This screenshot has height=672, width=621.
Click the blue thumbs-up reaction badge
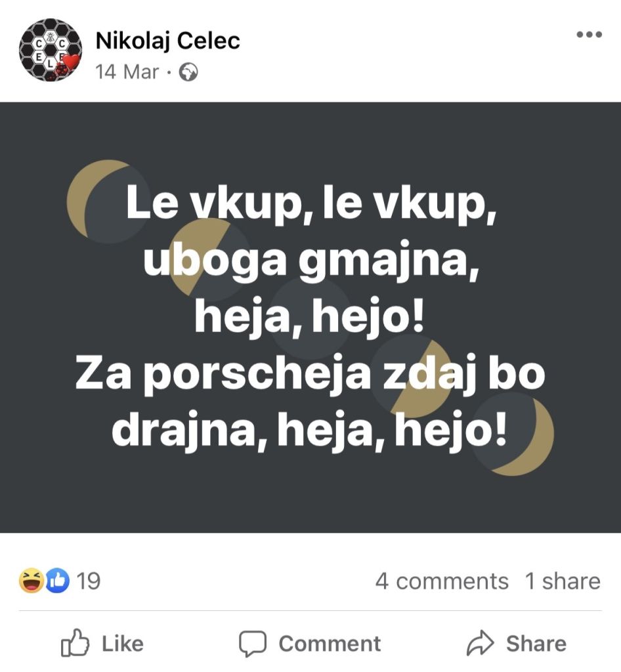(x=57, y=581)
